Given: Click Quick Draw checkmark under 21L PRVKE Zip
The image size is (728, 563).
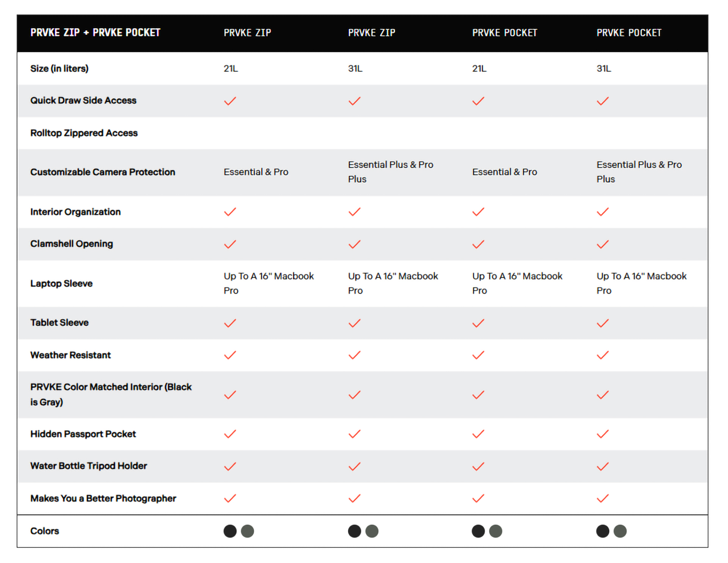Looking at the screenshot, I should [x=230, y=101].
